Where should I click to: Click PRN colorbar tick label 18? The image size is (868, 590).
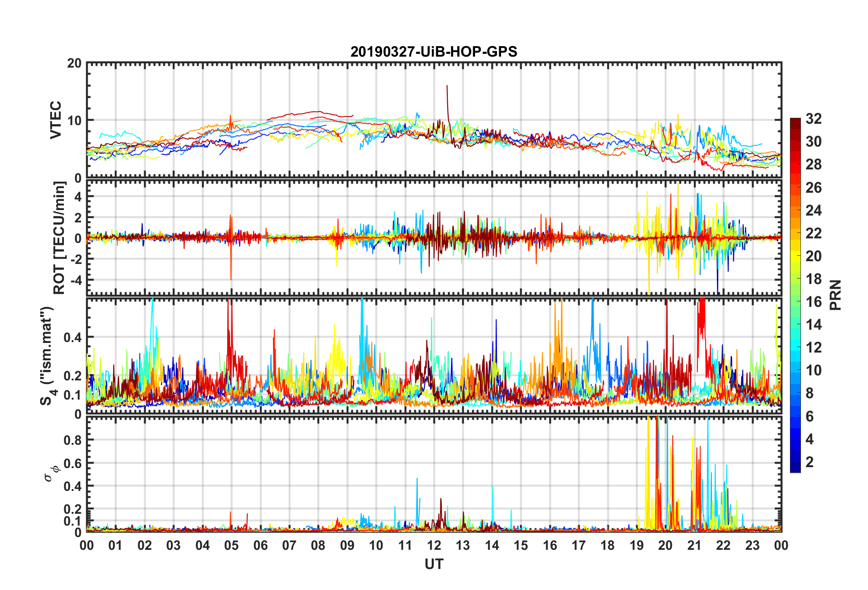[x=814, y=279]
